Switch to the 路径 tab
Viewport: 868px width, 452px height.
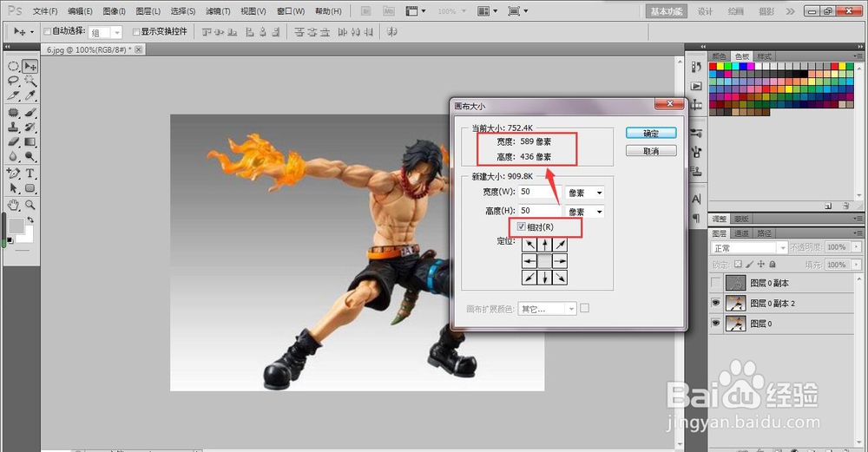(764, 233)
